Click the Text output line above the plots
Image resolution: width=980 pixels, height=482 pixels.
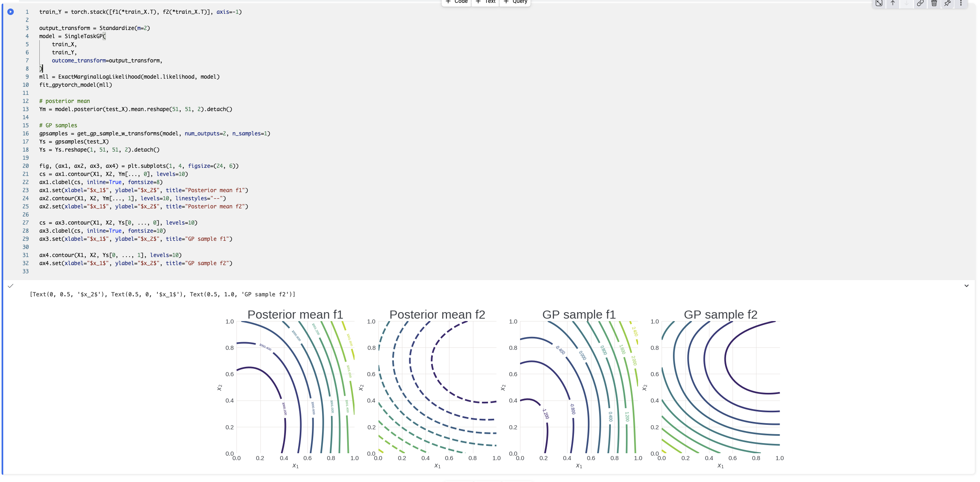[162, 294]
